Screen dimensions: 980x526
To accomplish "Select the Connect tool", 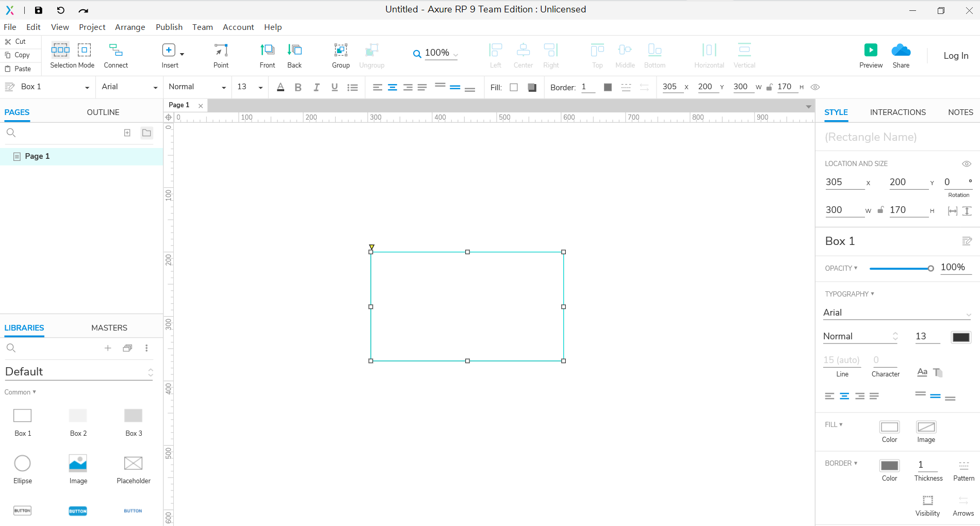I will click(x=116, y=55).
